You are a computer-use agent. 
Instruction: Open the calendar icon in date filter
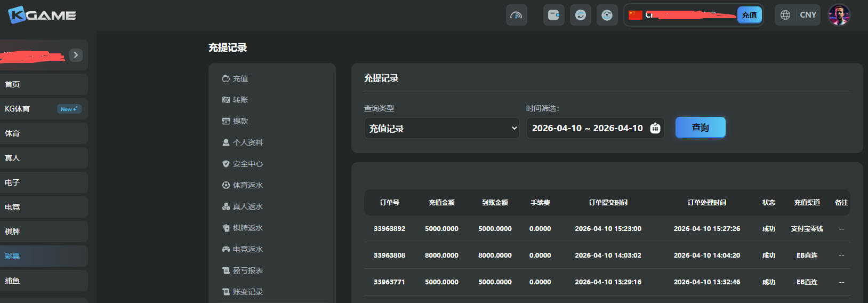[x=655, y=128]
